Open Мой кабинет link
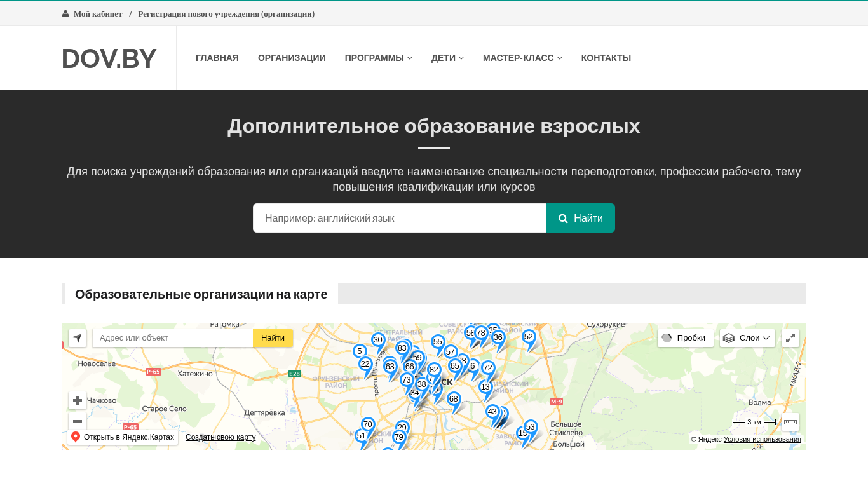 coord(98,13)
